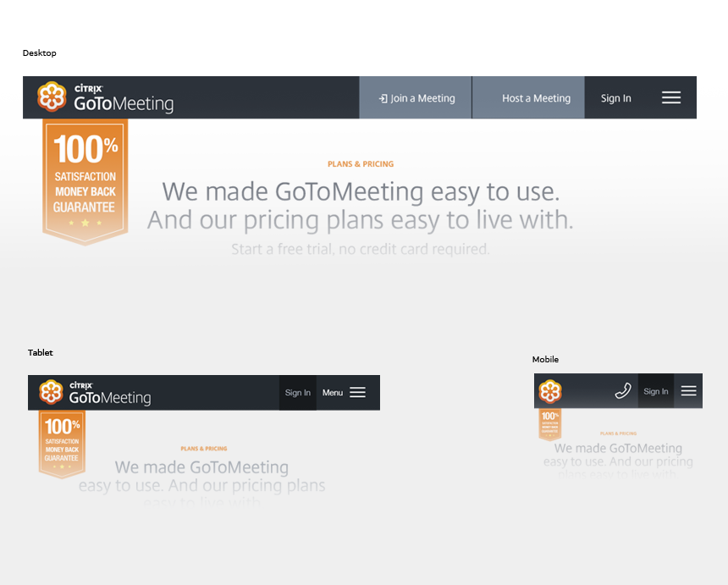This screenshot has height=585, width=728.
Task: Open the hamburger menu in the desktop header
Action: (x=671, y=98)
